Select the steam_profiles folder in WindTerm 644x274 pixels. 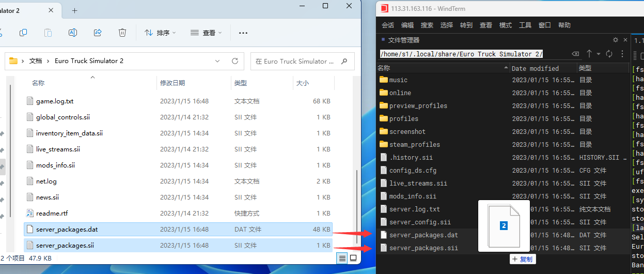coord(502,145)
